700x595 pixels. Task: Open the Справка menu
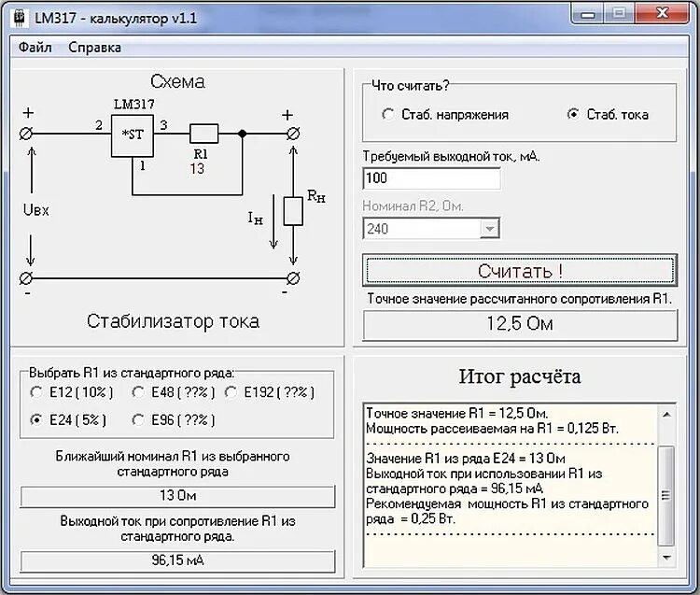click(x=94, y=48)
